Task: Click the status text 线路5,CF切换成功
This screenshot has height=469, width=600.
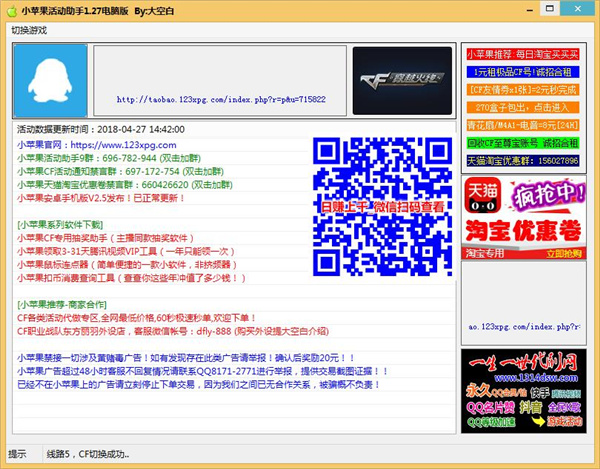Action: [88, 454]
